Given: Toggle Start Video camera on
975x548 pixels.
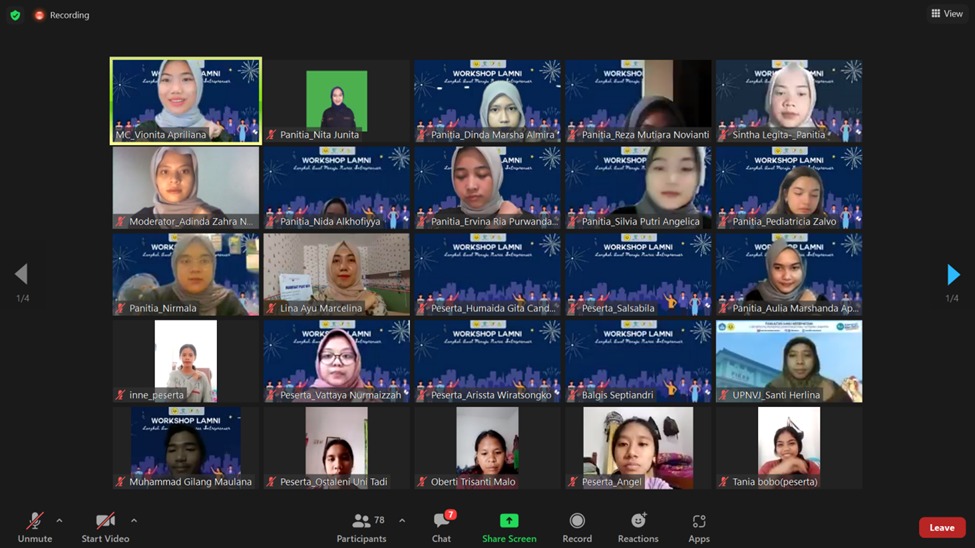Looking at the screenshot, I should 105,527.
